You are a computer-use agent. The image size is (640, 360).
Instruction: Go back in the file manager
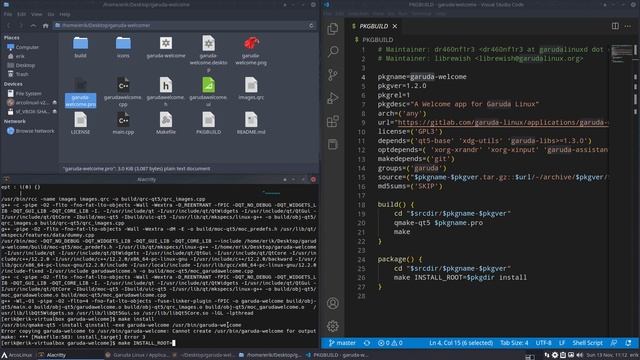[9, 26]
